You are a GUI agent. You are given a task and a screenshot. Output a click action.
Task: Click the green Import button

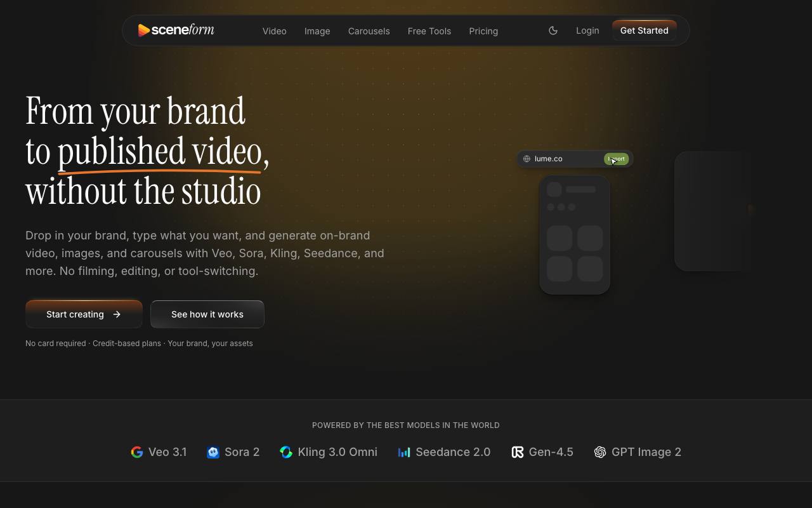[617, 159]
